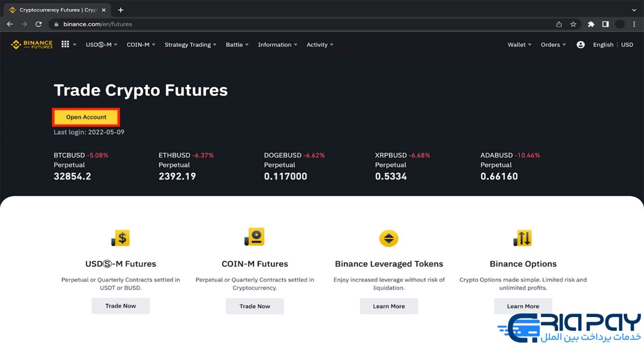Go back with browser back arrow

click(10, 24)
